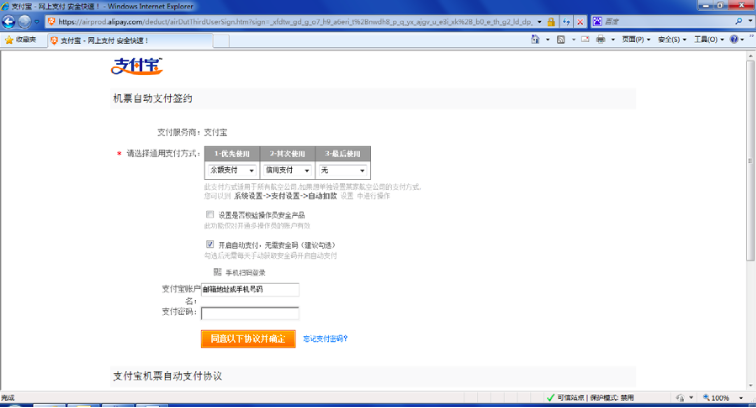The height and width of the screenshot is (408, 756).
Task: Click the Baidu search input box
Action: pyautogui.click(x=668, y=22)
